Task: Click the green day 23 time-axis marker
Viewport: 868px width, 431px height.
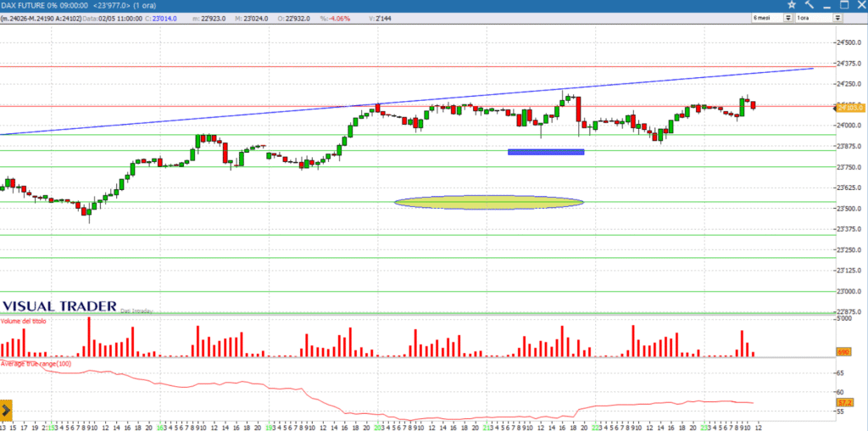Action: (704, 427)
